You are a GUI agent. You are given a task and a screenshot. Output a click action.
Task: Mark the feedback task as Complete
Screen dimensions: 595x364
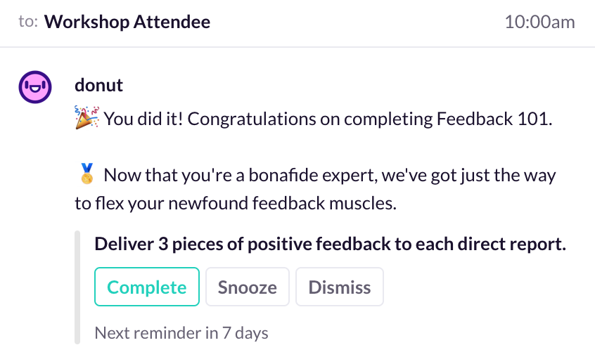tap(147, 287)
